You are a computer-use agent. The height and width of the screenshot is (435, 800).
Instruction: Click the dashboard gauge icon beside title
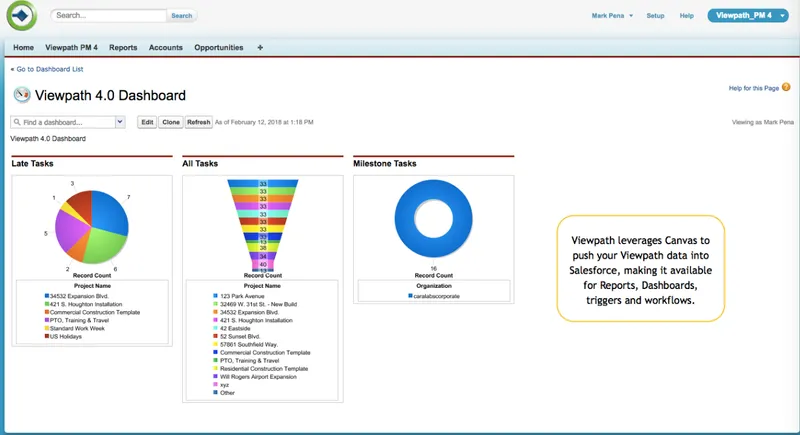(x=22, y=95)
